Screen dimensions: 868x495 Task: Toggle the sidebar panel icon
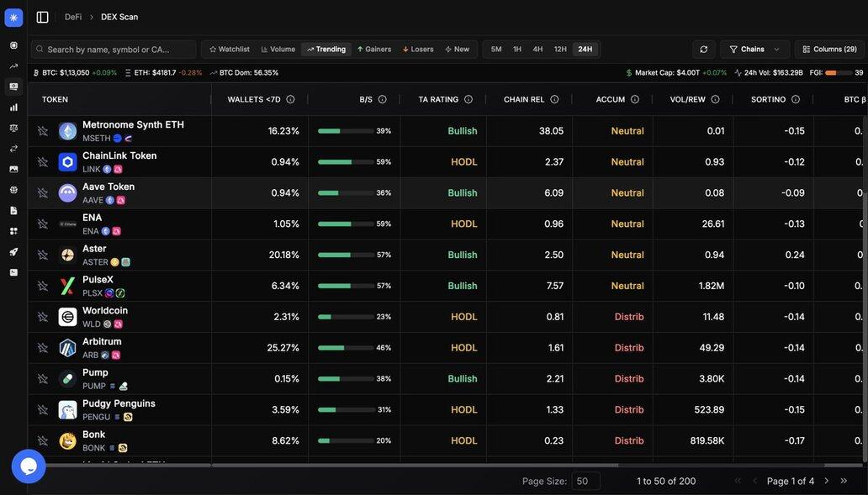(x=43, y=17)
